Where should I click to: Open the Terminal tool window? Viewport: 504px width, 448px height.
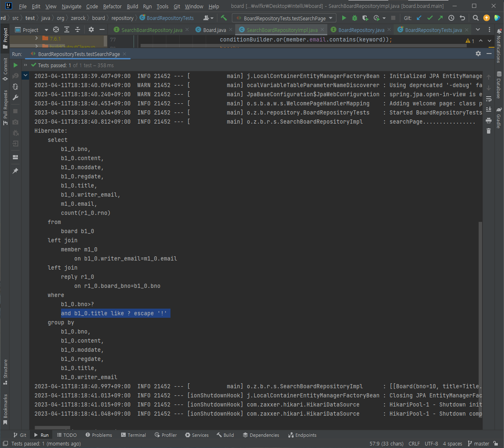pos(133,435)
